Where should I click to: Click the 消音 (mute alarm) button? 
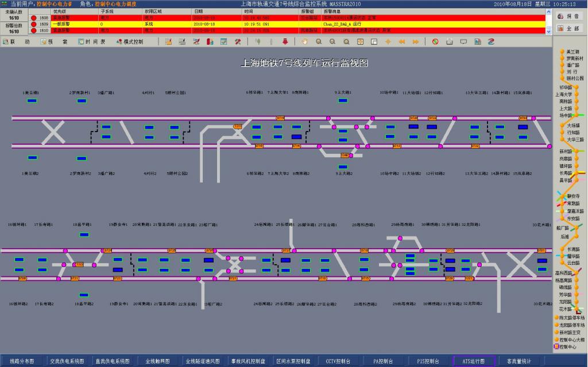pos(569,16)
